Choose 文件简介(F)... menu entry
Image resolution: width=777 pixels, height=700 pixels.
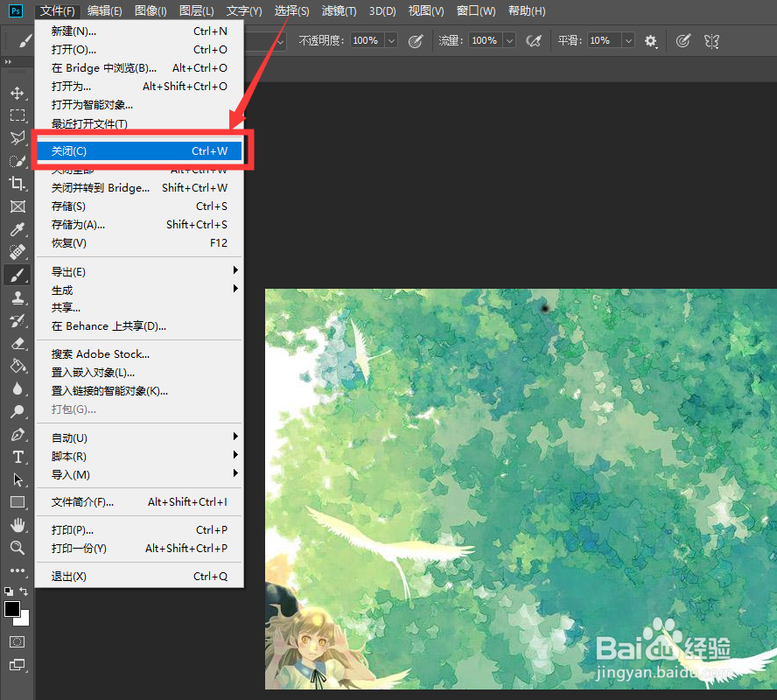[139, 502]
